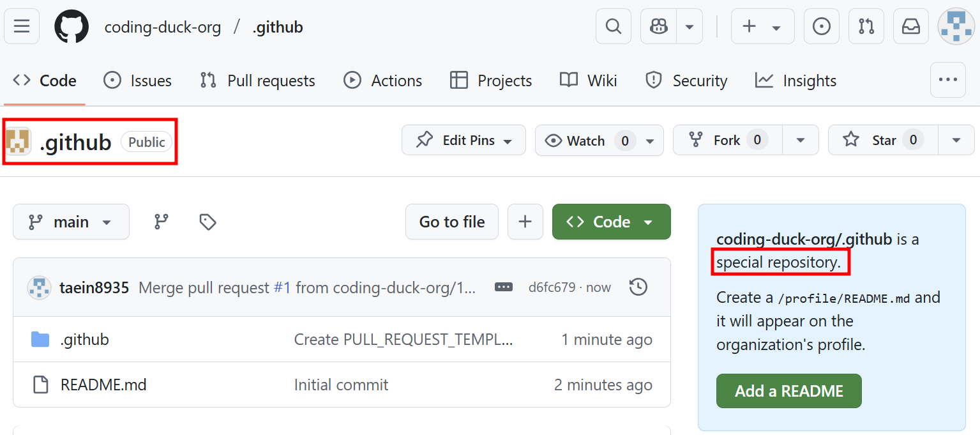Star the repository
This screenshot has width=980, height=435.
[x=883, y=140]
